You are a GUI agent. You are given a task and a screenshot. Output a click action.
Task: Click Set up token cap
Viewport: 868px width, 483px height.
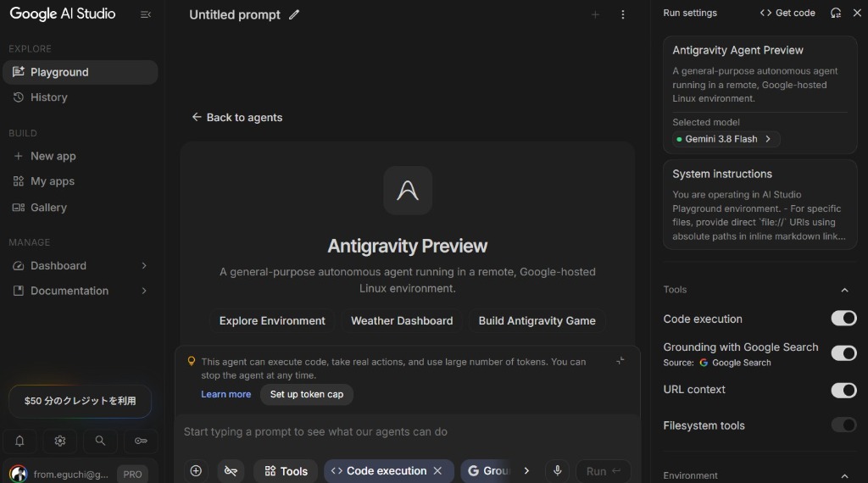coord(307,395)
